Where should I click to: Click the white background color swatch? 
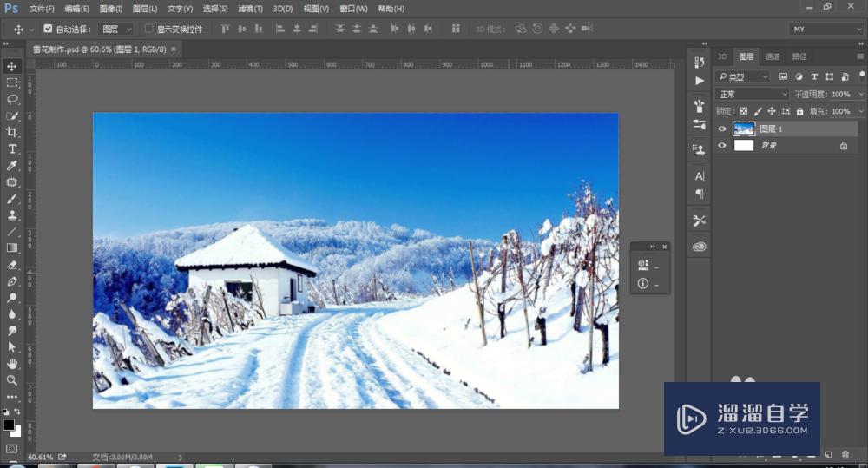(16, 432)
